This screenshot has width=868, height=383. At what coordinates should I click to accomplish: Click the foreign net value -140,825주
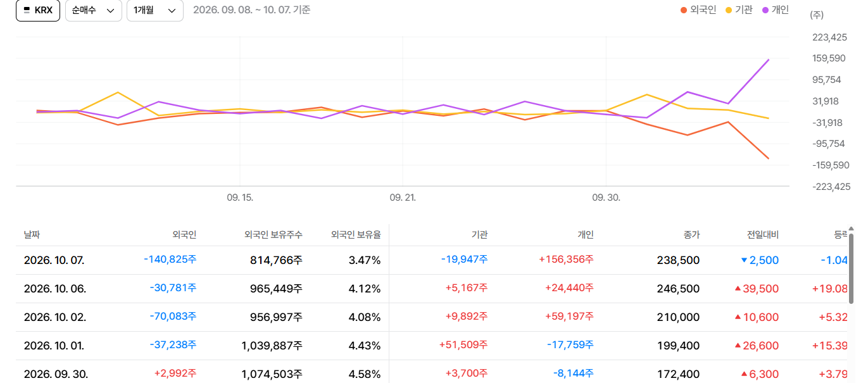170,260
